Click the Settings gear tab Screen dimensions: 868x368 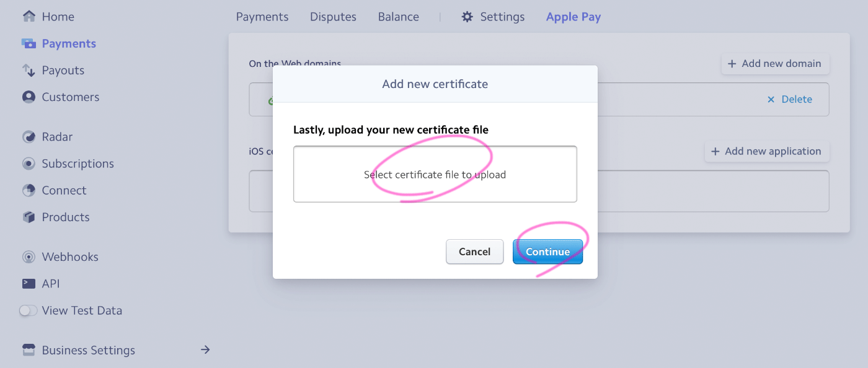(x=493, y=17)
